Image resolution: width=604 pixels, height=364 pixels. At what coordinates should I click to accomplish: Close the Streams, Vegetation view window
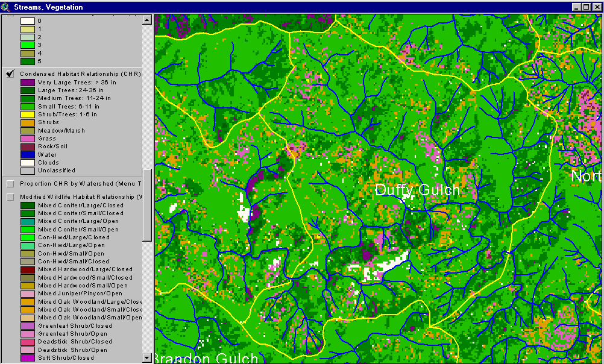(596, 7)
